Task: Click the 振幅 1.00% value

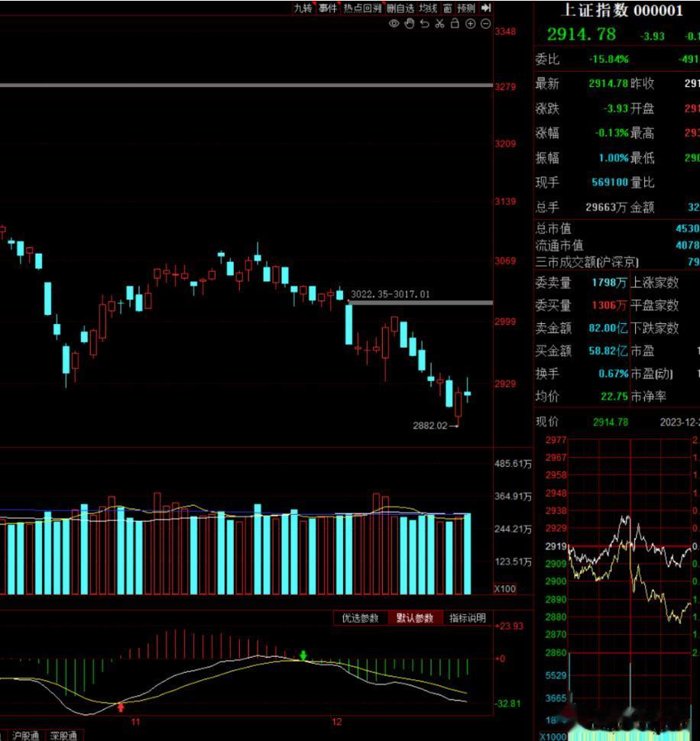Action: click(614, 158)
